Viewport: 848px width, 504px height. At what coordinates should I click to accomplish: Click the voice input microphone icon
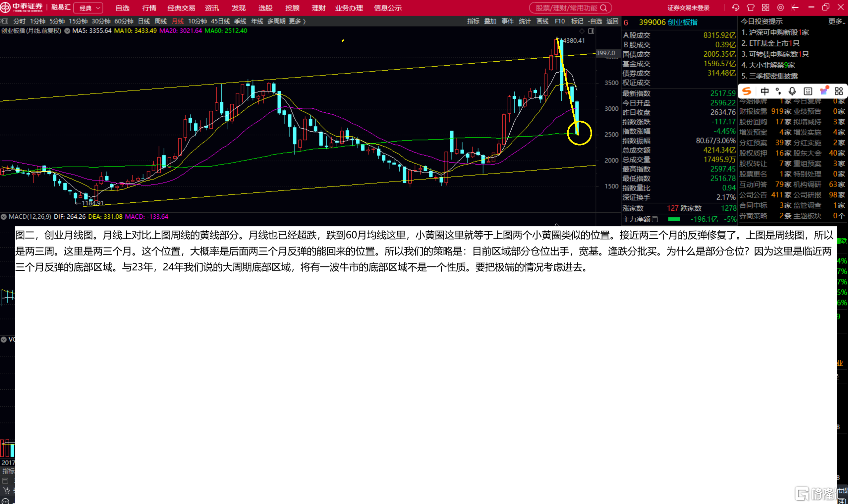tap(792, 91)
